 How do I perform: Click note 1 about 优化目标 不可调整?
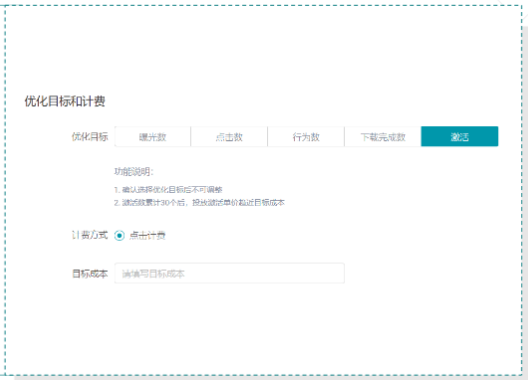pyautogui.click(x=168, y=190)
